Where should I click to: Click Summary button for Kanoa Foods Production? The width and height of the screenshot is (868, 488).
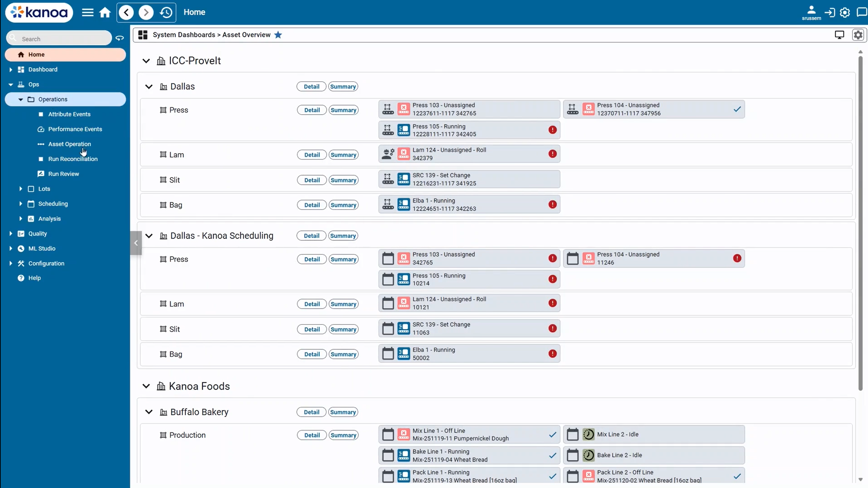point(343,435)
